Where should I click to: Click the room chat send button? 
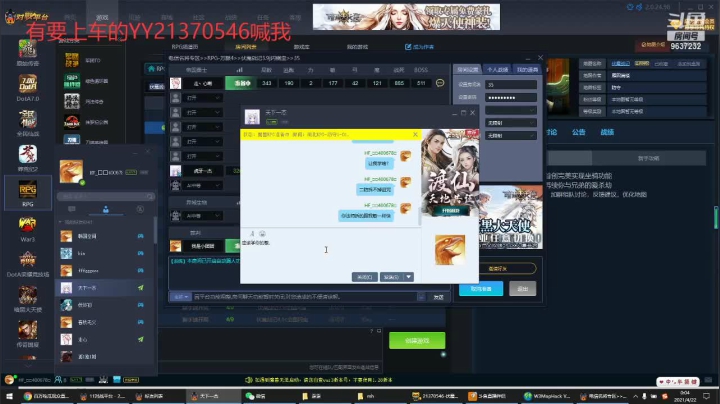[438, 297]
